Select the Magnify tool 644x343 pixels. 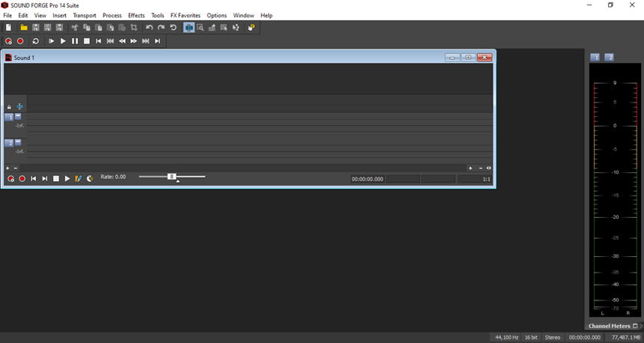point(200,28)
